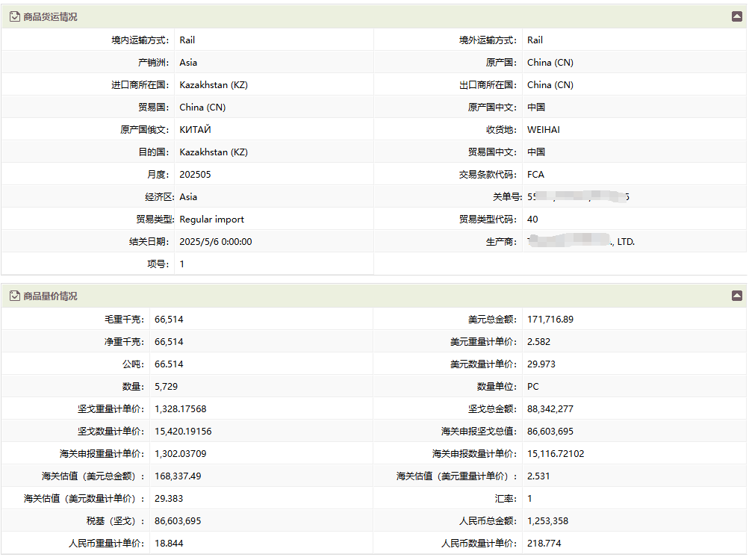Image resolution: width=752 pixels, height=560 pixels.
Task: Click the icon beside the 商品量价情况 title
Action: click(x=15, y=296)
